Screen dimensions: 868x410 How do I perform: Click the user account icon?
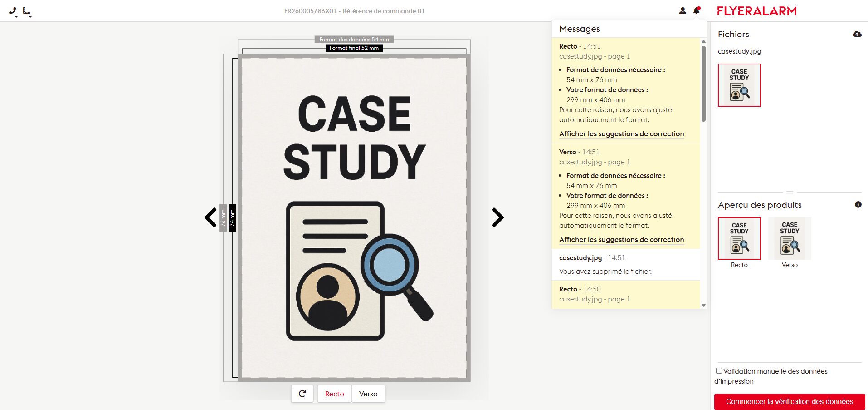pos(683,10)
